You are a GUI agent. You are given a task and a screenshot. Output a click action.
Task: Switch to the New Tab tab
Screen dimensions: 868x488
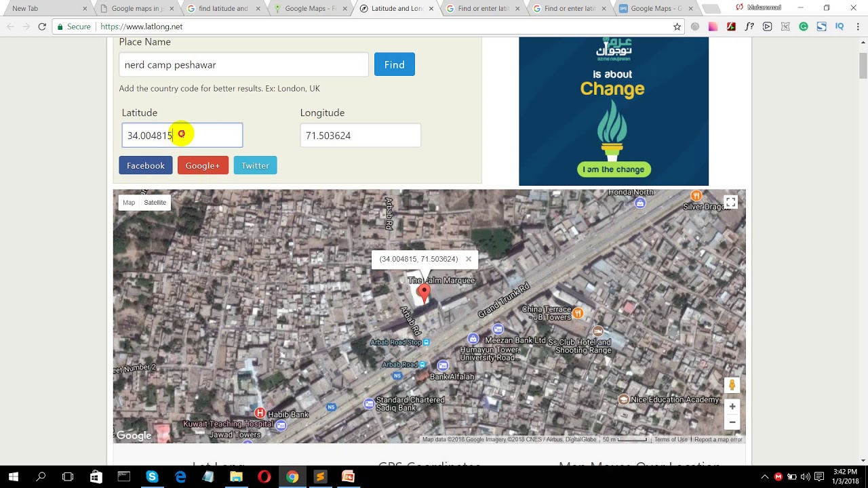(x=45, y=8)
